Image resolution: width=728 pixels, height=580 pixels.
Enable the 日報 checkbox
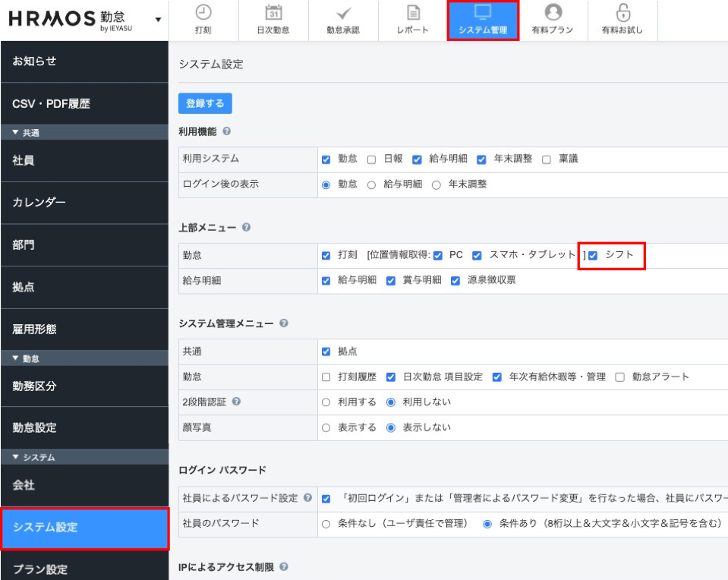372,159
